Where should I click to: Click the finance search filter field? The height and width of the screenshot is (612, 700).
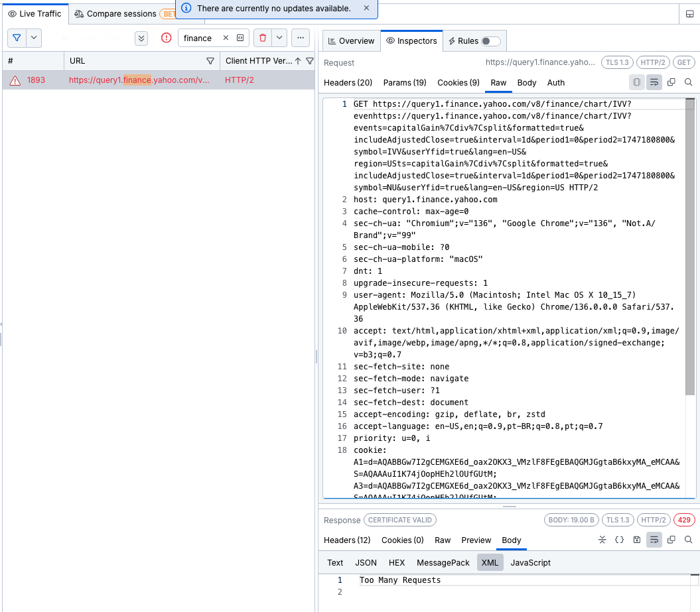pos(199,38)
